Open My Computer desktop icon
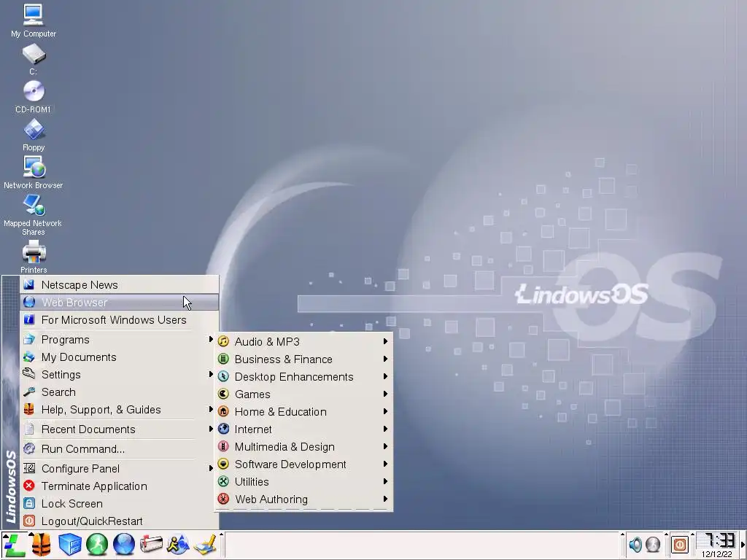Viewport: 747px width, 560px height. coord(33,20)
